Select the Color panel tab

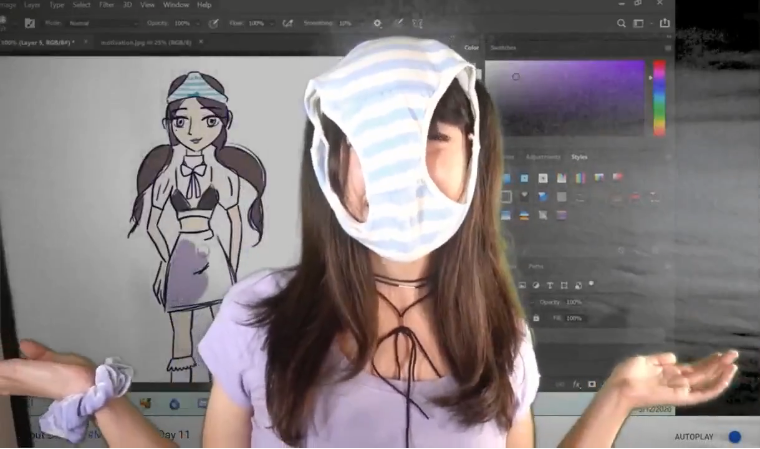(471, 48)
